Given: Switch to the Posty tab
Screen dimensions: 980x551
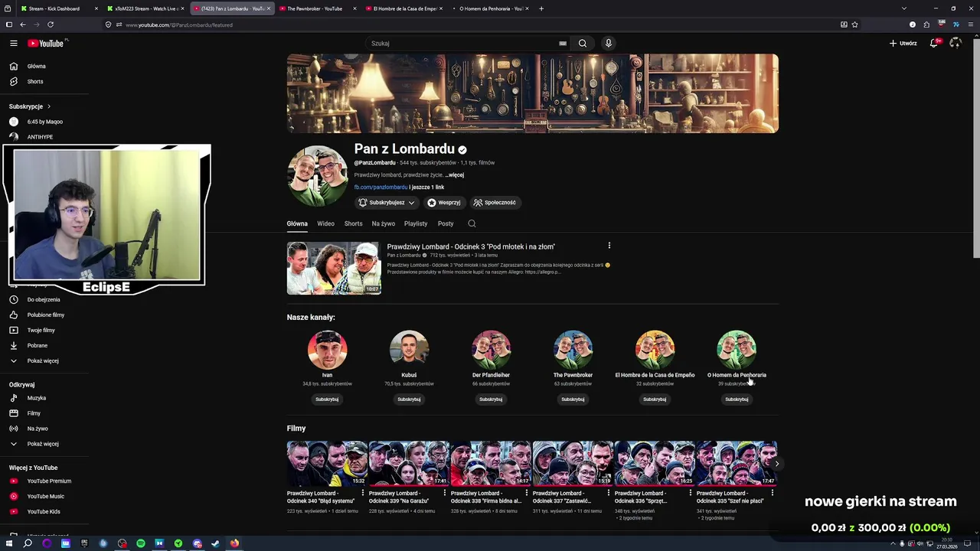Looking at the screenshot, I should pyautogui.click(x=446, y=223).
